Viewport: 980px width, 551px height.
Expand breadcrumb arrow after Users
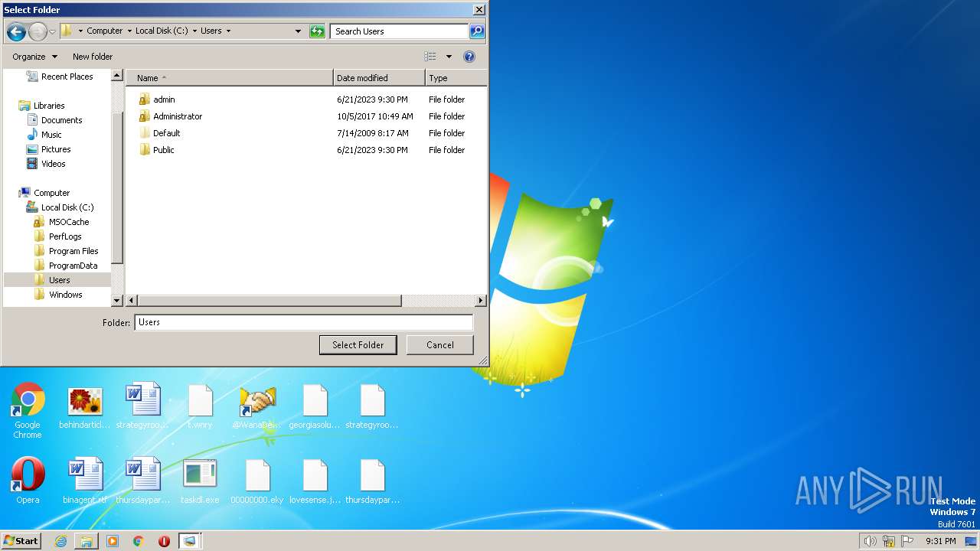click(x=228, y=31)
